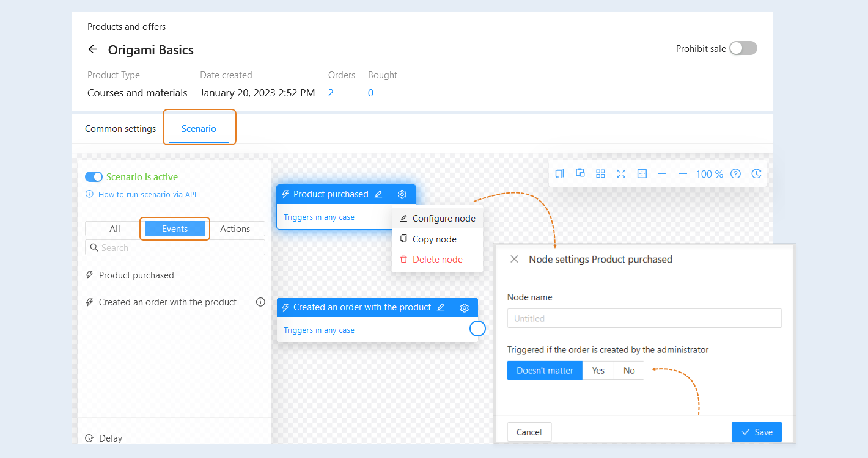Screen dimensions: 868x458
Task: Select No for administrator-created order trigger
Action: click(629, 371)
